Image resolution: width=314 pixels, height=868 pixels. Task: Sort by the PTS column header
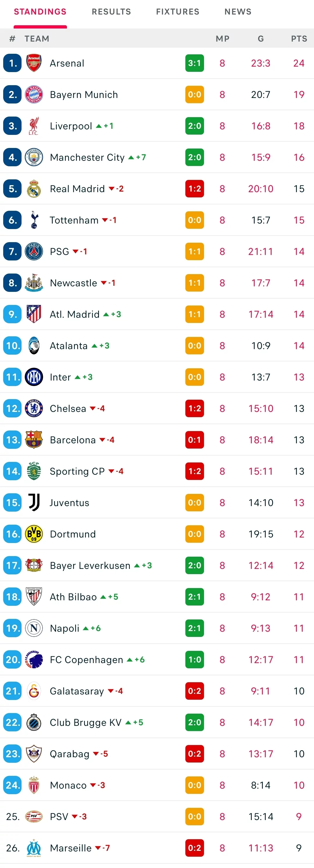pyautogui.click(x=299, y=39)
